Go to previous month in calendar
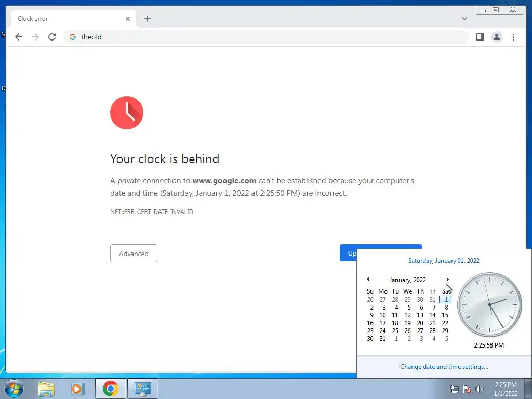This screenshot has width=532, height=399. point(368,279)
